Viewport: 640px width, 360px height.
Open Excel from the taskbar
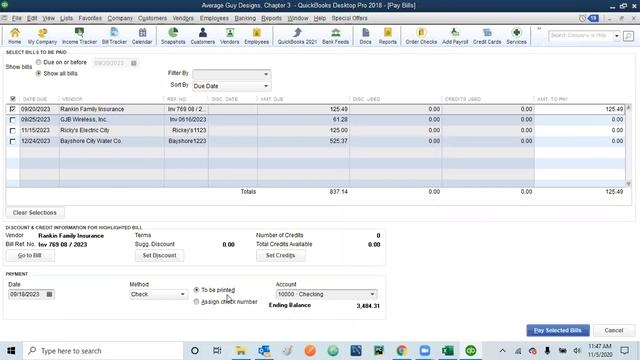(448, 351)
